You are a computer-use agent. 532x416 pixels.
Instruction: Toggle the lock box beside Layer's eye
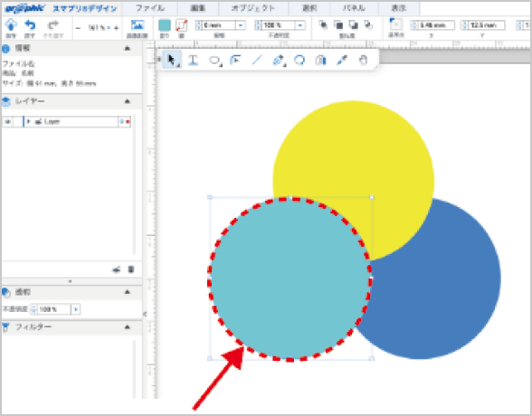[17, 122]
